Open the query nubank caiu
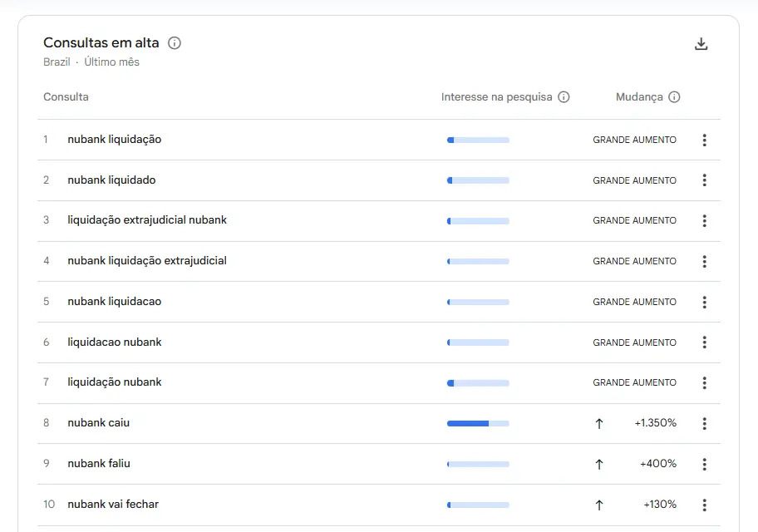Image resolution: width=758 pixels, height=532 pixels. 99,423
